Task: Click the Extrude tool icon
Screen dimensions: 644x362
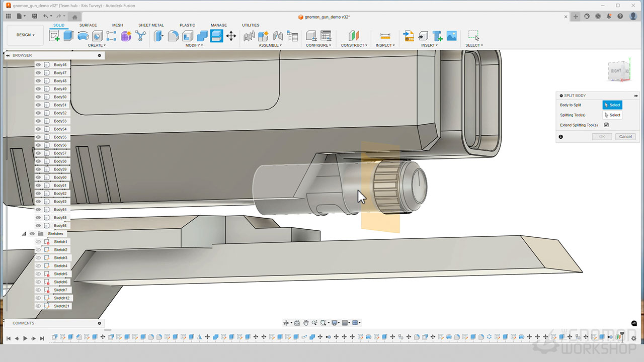Action: click(x=68, y=36)
